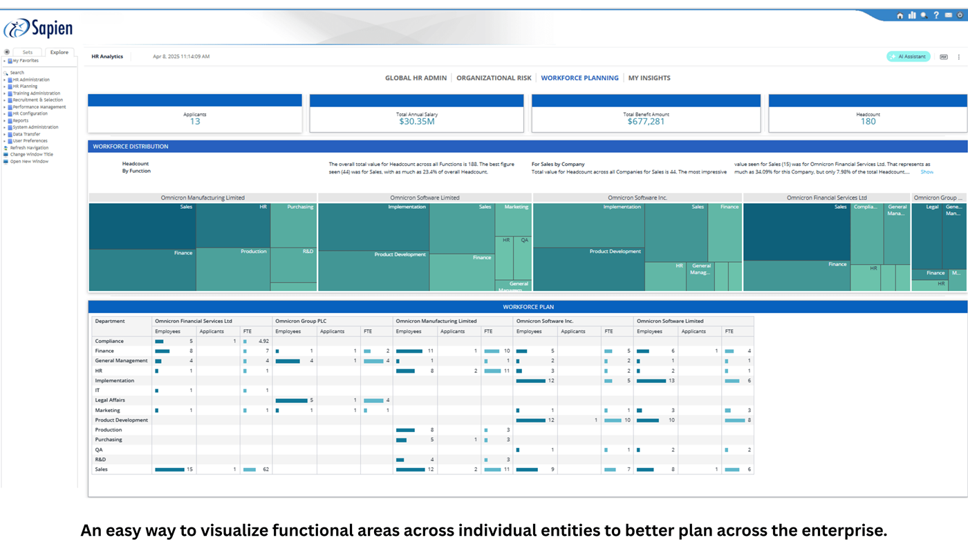Click the Sapien logo
Screen dimensions: 968x560
(38, 28)
